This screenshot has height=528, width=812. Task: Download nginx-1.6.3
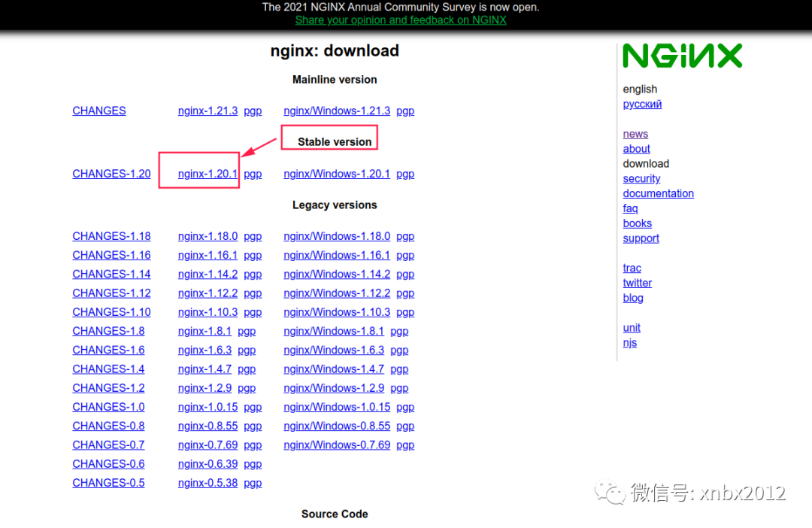click(205, 350)
